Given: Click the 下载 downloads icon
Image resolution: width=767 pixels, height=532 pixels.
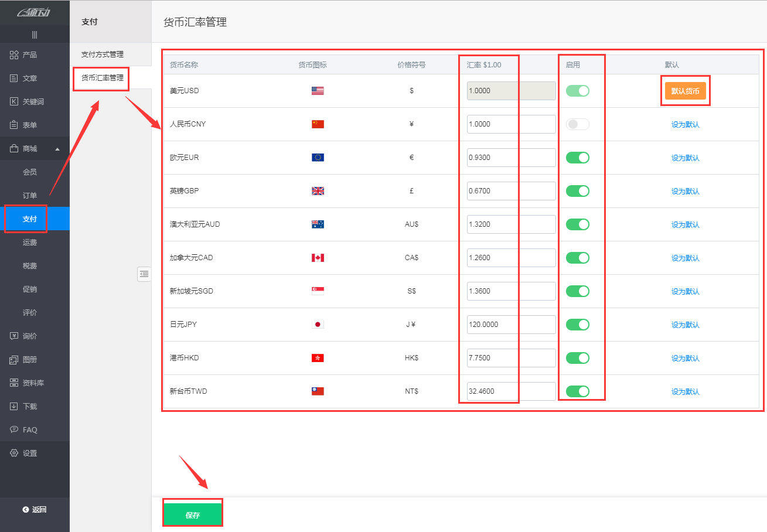Looking at the screenshot, I should pos(13,405).
